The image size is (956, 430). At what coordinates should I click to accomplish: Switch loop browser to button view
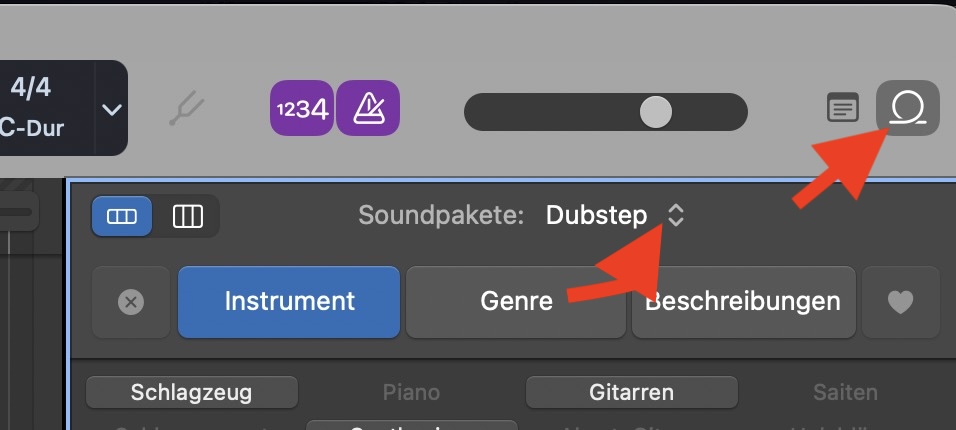click(121, 216)
